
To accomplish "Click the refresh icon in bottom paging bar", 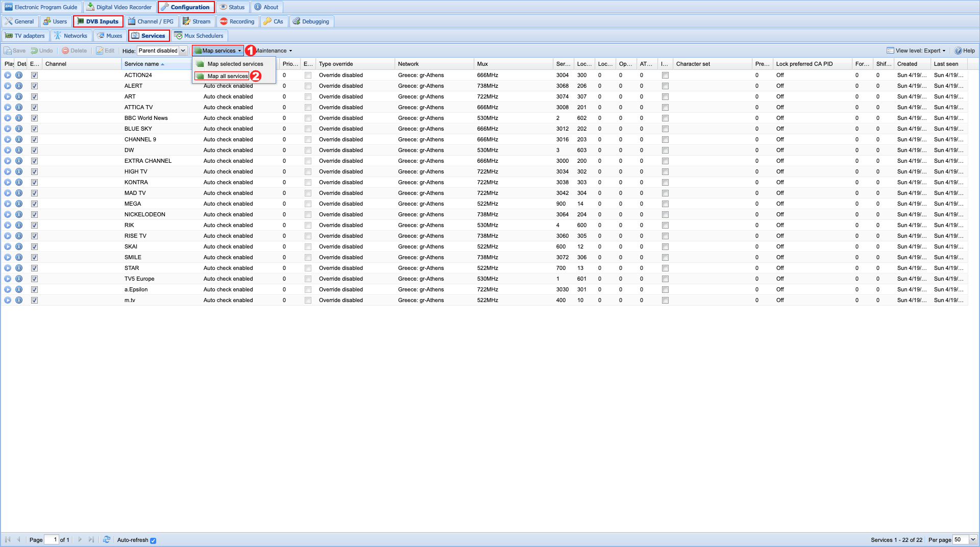I will pyautogui.click(x=107, y=539).
